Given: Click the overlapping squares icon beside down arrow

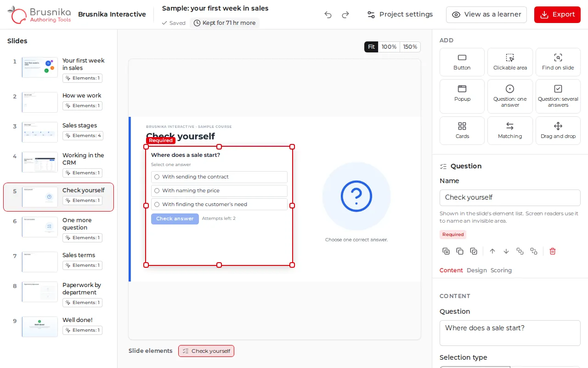Looking at the screenshot, I should pyautogui.click(x=520, y=251).
